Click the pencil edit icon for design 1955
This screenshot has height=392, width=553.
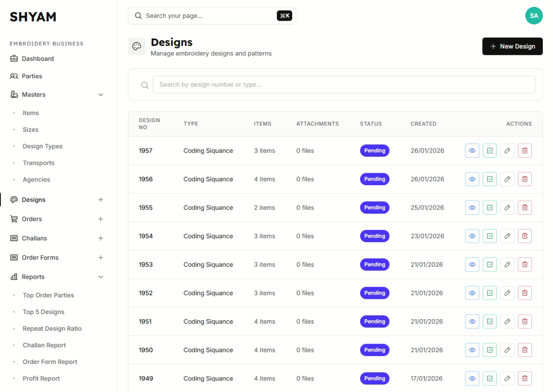point(507,208)
